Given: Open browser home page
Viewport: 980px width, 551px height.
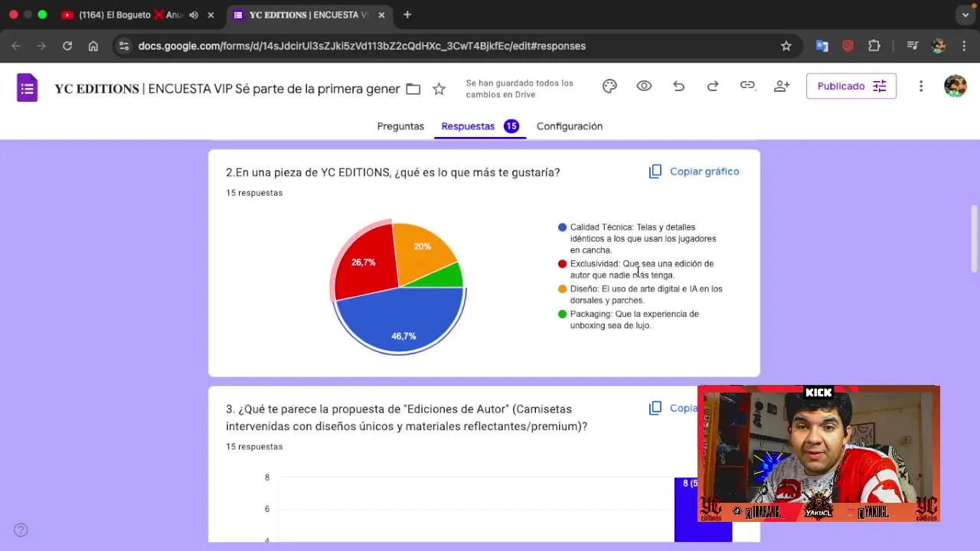Looking at the screenshot, I should 93,46.
